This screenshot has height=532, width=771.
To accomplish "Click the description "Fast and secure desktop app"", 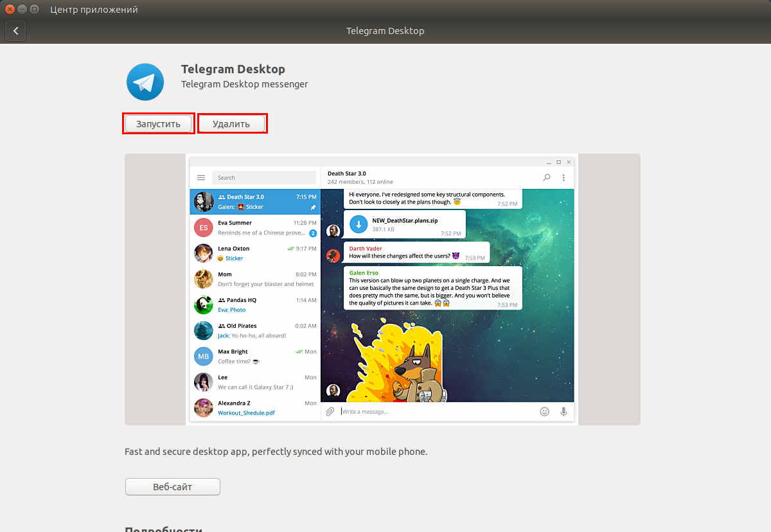I will click(x=186, y=452).
